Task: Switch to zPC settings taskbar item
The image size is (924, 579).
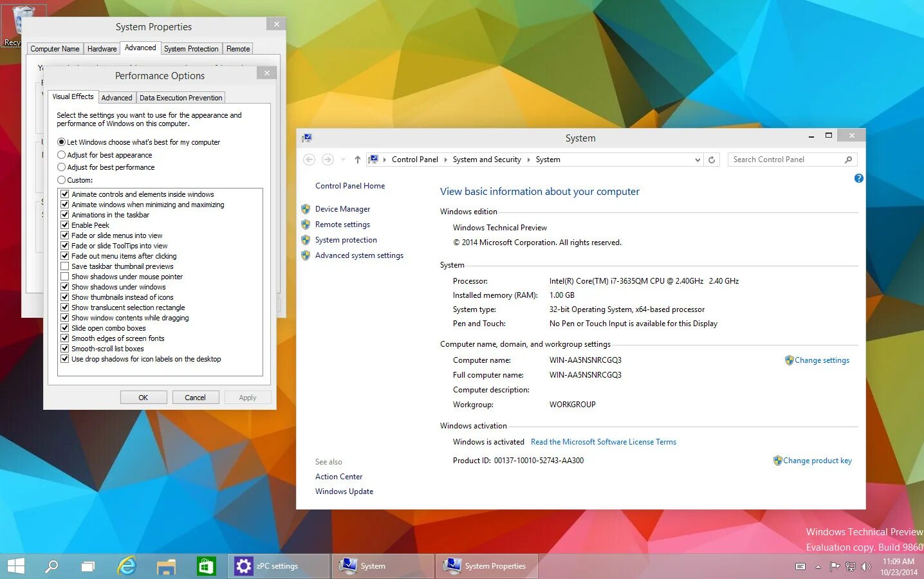Action: [x=279, y=566]
